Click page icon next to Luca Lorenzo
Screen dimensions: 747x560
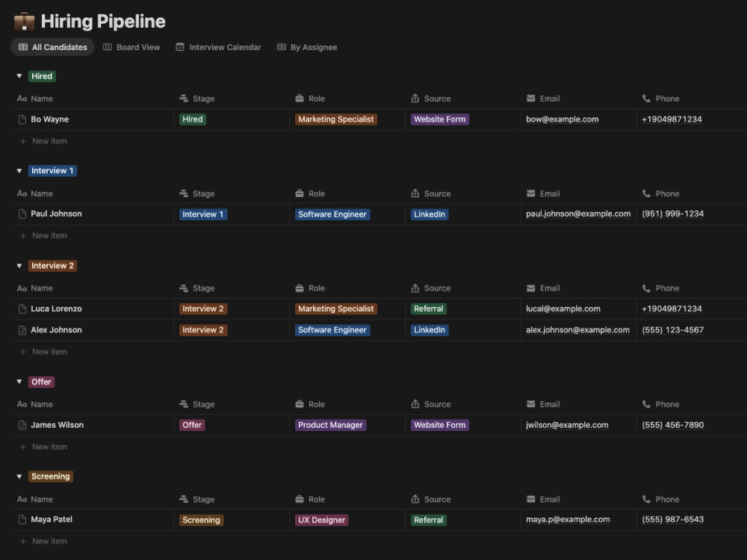(22, 309)
